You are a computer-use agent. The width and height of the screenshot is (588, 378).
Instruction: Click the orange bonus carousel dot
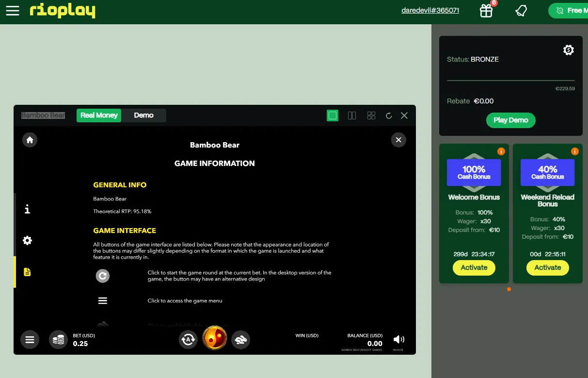tap(509, 289)
